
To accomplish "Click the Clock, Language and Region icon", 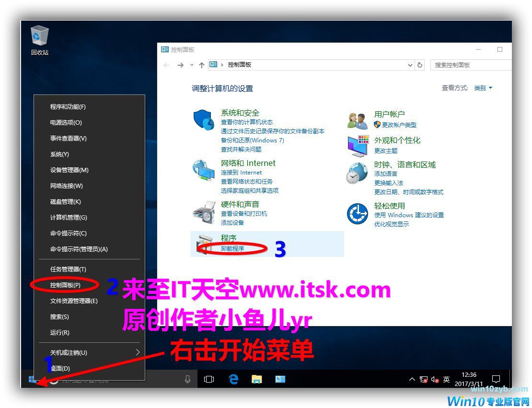I will point(357,173).
